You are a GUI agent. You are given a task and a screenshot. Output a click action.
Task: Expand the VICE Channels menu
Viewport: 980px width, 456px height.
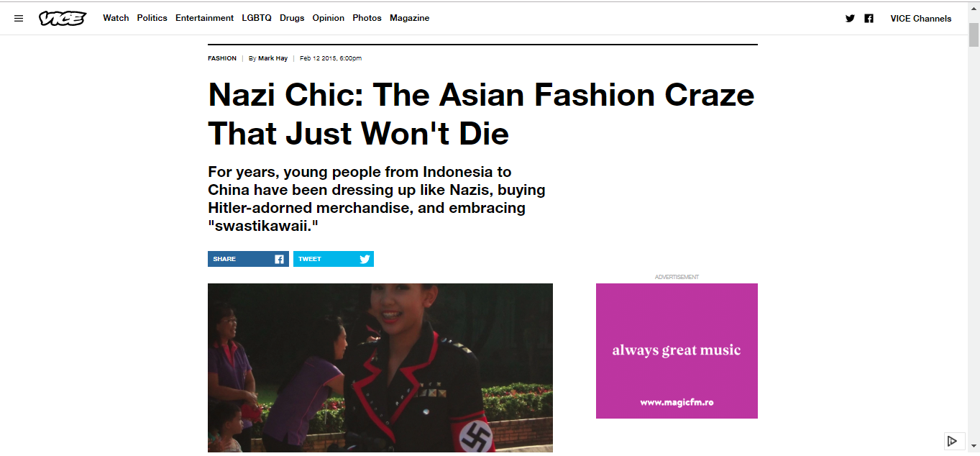920,19
